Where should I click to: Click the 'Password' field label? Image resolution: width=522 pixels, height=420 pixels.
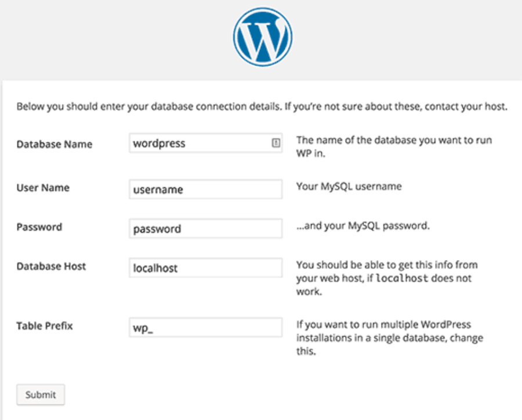[39, 227]
